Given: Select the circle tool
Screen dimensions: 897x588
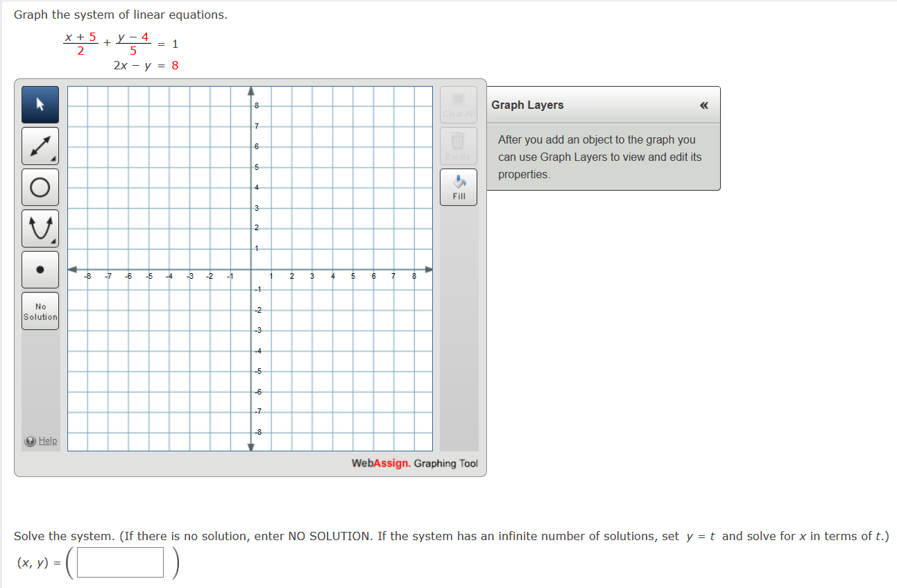Looking at the screenshot, I should coord(40,187).
